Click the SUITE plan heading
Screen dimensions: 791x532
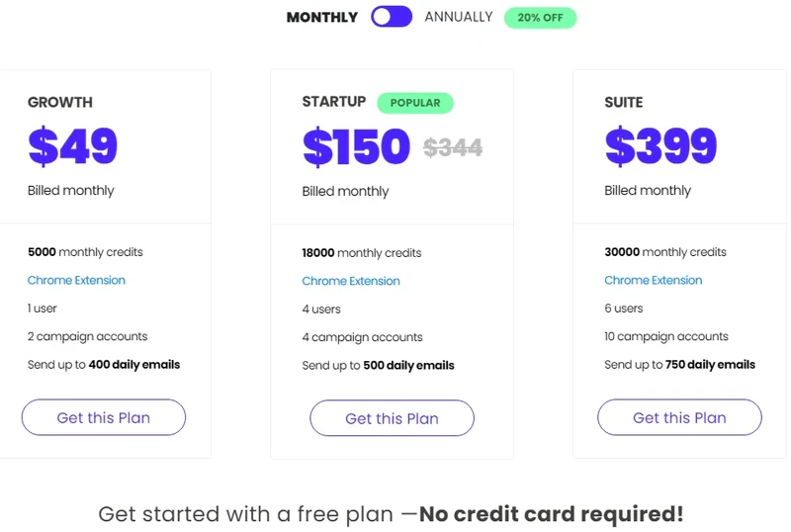pos(624,103)
